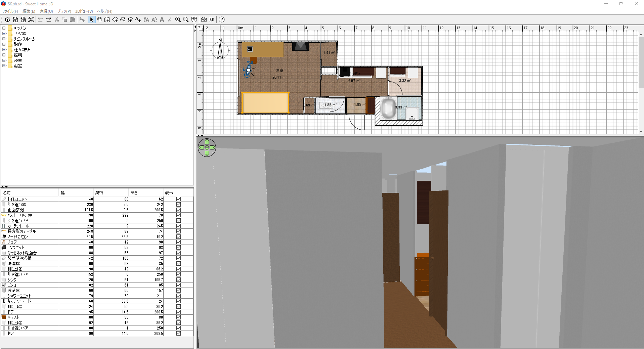Select the add texts tool
The width and height of the screenshot is (644, 349).
(x=138, y=19)
